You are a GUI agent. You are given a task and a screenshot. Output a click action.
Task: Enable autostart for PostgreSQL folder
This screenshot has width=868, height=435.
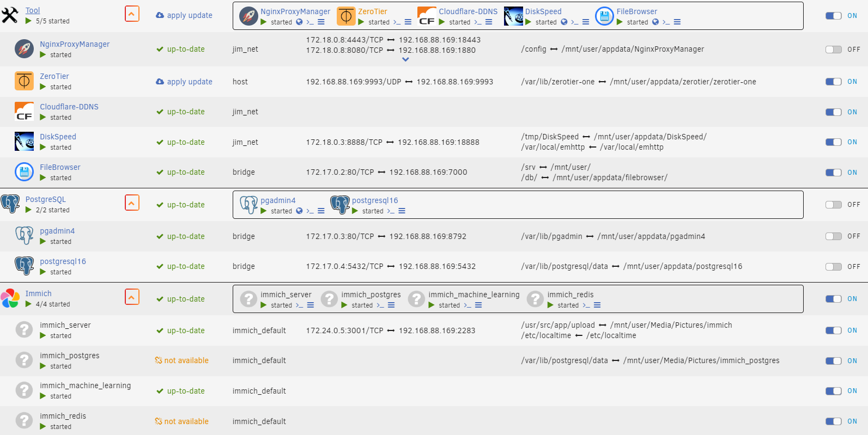pos(834,205)
